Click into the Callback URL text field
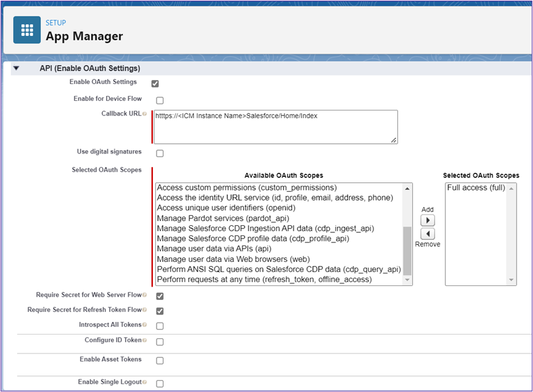This screenshot has width=533, height=392. pyautogui.click(x=275, y=127)
